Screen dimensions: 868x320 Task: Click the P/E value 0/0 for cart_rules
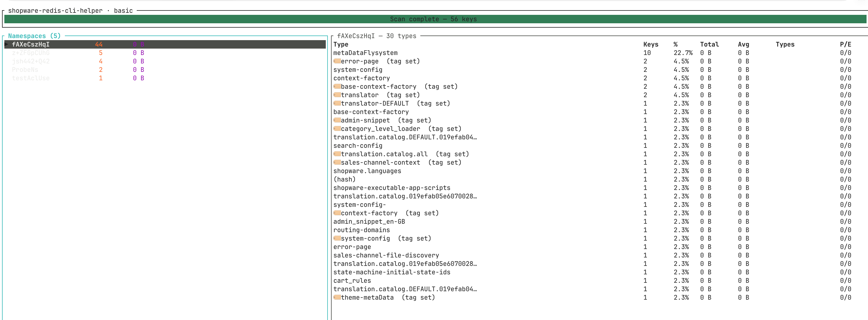click(x=845, y=280)
